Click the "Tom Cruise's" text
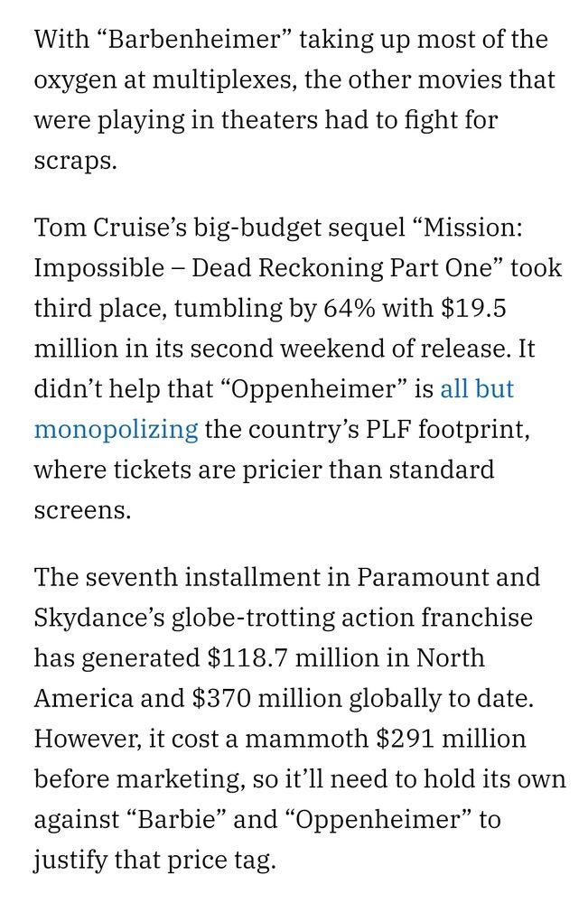The image size is (588, 903). click(x=109, y=228)
